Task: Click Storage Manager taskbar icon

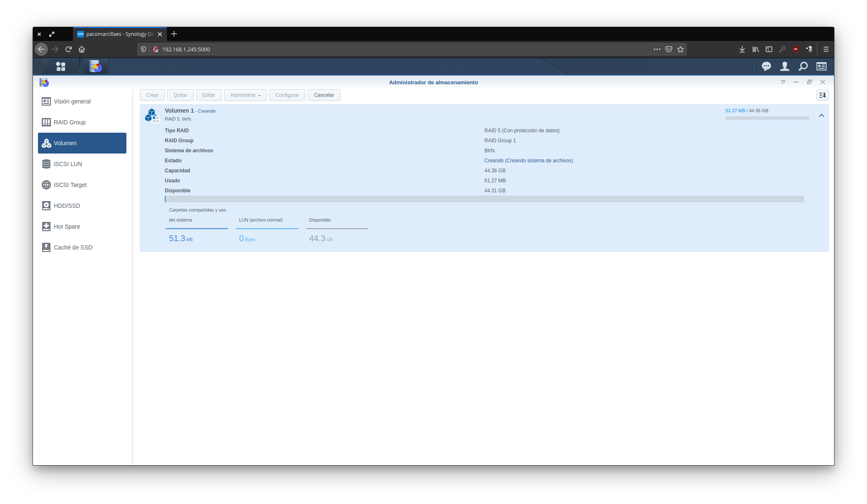Action: tap(96, 66)
